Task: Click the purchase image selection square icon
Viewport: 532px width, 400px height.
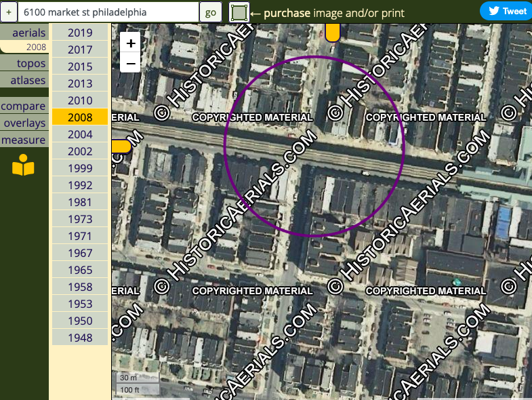Action: tap(239, 12)
